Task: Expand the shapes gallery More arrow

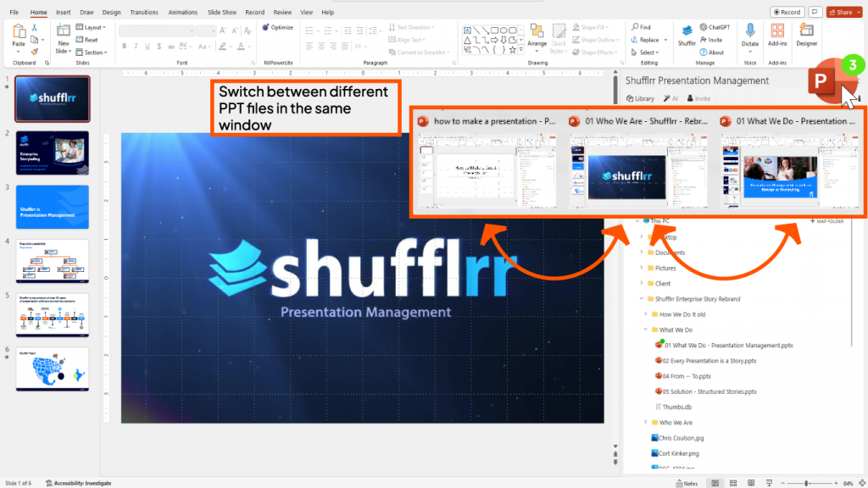Action: (x=521, y=50)
